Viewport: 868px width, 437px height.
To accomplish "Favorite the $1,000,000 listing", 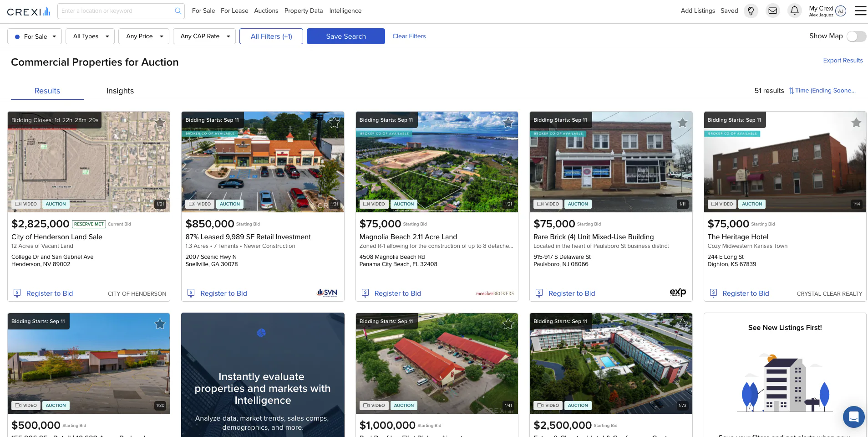I will tap(508, 324).
